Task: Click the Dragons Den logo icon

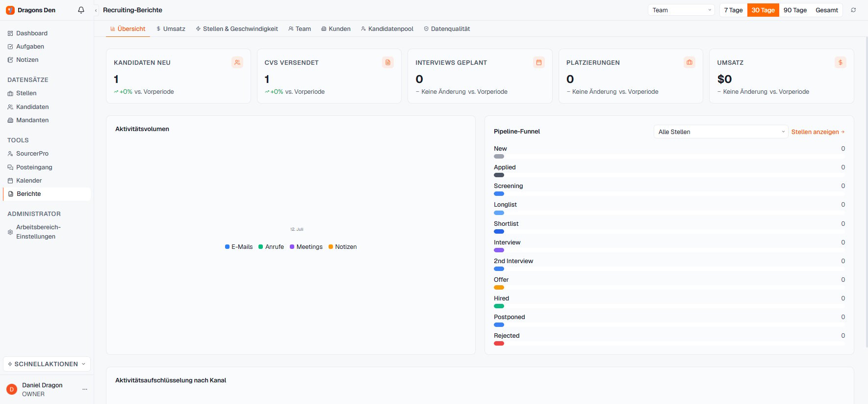Action: coord(10,10)
